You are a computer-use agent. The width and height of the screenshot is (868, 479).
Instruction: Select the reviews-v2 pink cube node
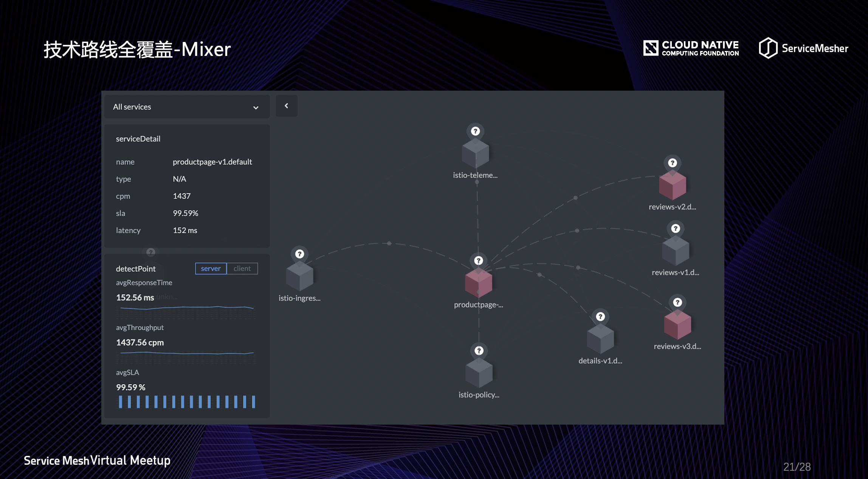click(x=672, y=185)
